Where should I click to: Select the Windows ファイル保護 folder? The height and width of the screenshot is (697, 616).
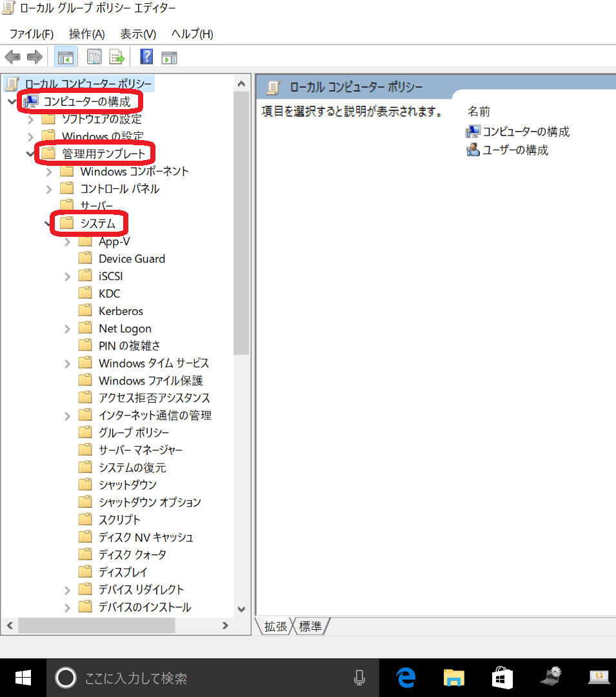pos(150,381)
